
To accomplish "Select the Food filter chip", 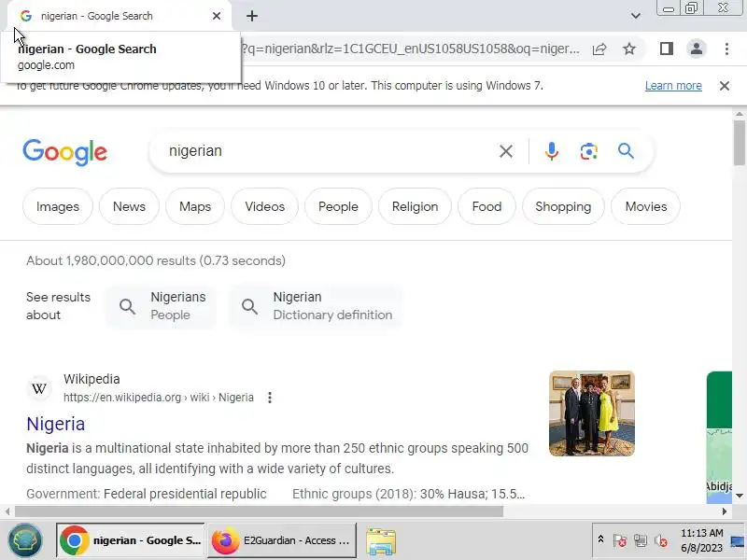I will pyautogui.click(x=486, y=206).
